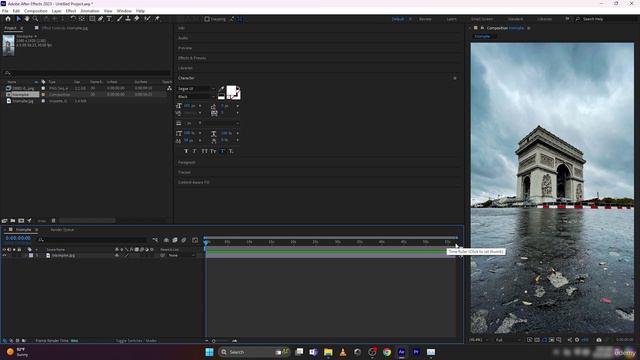Click the Home icon in the toolbar

[8, 19]
